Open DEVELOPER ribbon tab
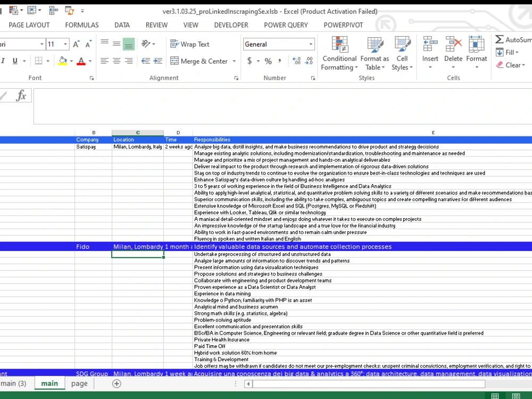This screenshot has height=399, width=532. tap(231, 25)
